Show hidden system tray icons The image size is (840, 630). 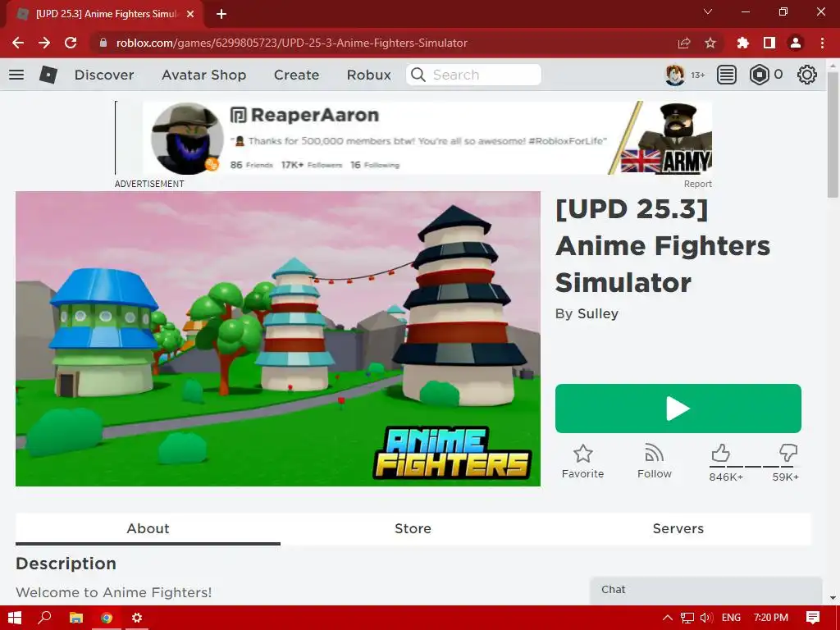coord(668,618)
